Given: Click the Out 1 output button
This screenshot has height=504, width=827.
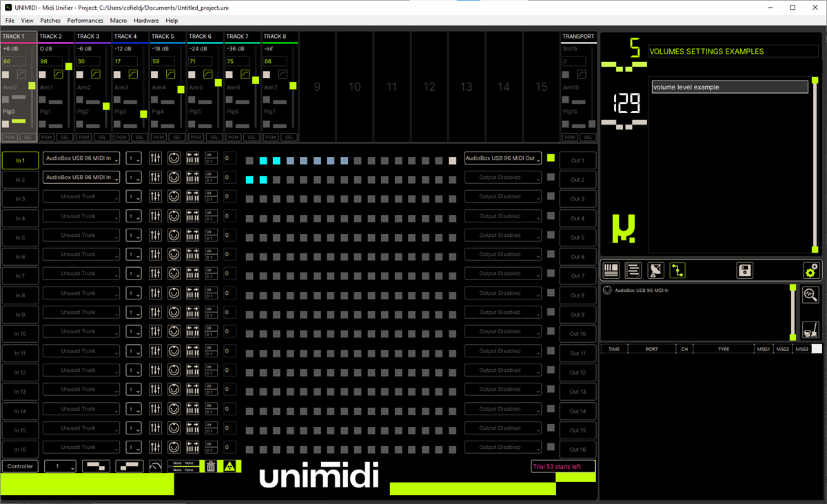Looking at the screenshot, I should 578,160.
